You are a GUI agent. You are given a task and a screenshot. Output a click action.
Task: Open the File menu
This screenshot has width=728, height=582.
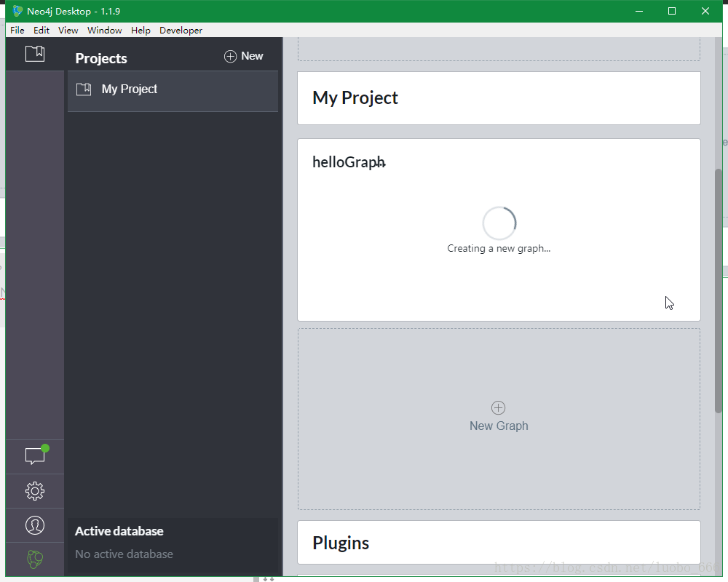coord(17,30)
